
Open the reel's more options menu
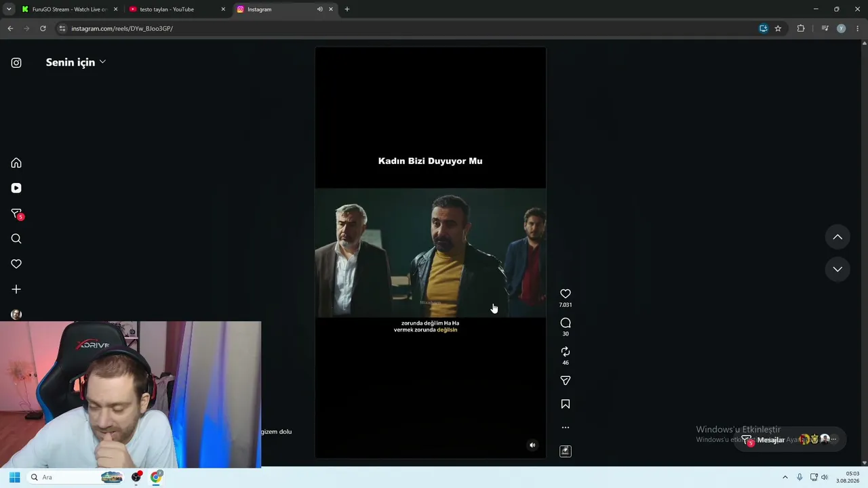(566, 428)
